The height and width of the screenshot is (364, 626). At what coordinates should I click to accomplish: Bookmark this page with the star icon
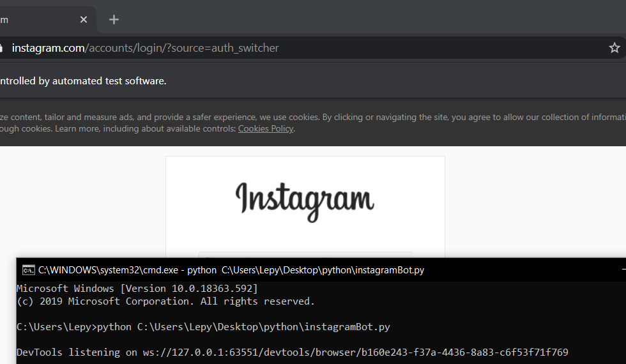click(x=615, y=48)
